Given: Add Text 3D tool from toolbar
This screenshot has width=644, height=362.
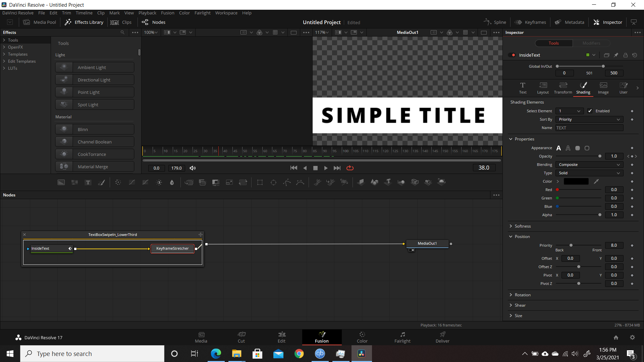Looking at the screenshot, I should (388, 182).
